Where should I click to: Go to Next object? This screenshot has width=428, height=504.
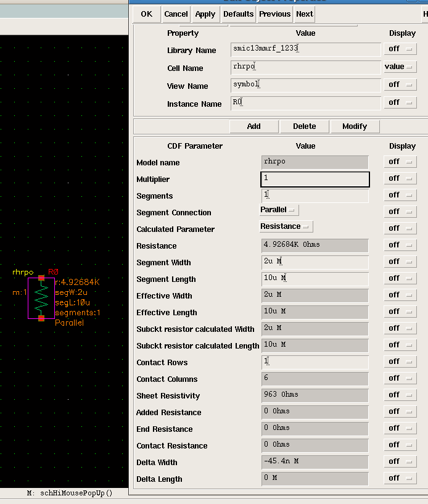pyautogui.click(x=305, y=14)
